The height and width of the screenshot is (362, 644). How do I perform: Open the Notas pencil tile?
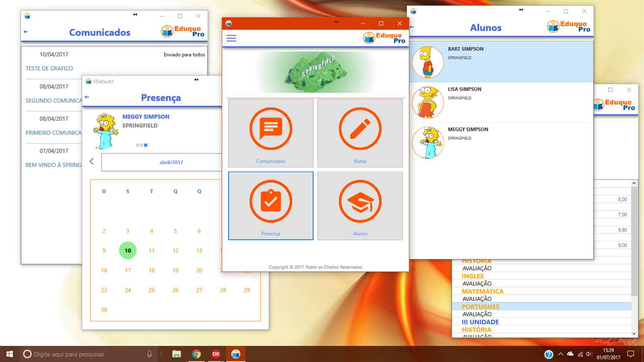pos(360,133)
